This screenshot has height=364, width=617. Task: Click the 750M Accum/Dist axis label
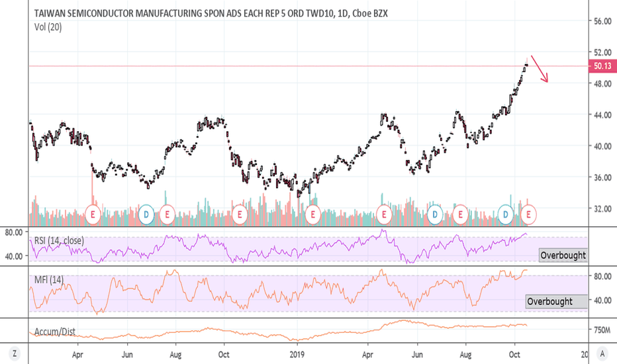602,330
